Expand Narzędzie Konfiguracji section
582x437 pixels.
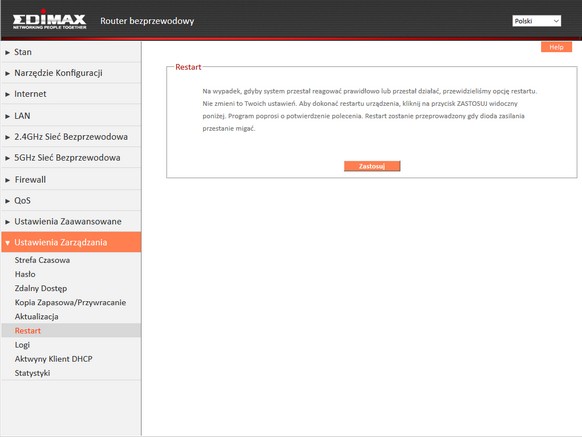[71, 73]
